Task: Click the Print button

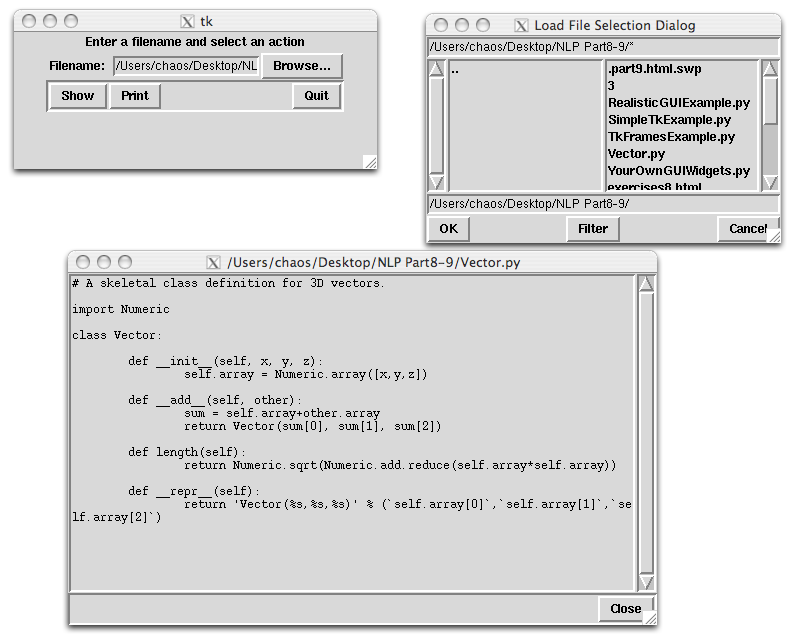Action: pos(135,96)
